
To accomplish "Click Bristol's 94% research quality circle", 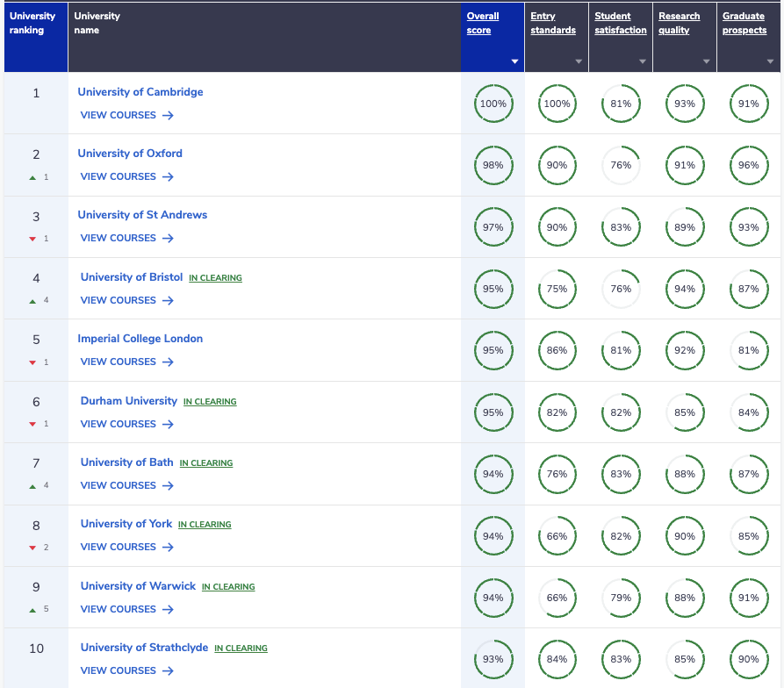I will [685, 289].
